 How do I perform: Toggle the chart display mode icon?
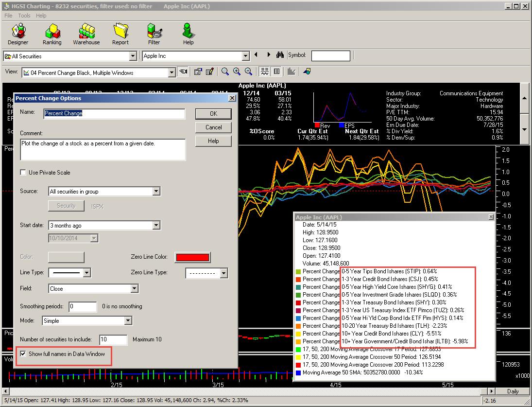pos(265,71)
